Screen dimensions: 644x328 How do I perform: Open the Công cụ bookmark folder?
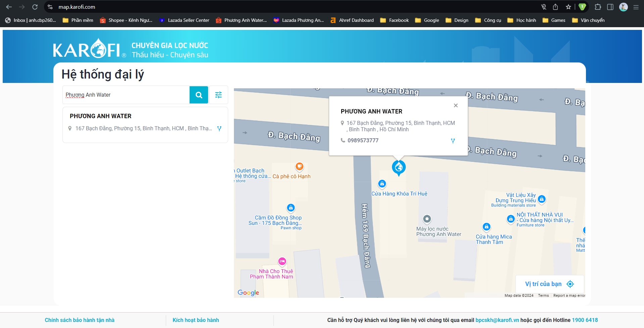[488, 20]
